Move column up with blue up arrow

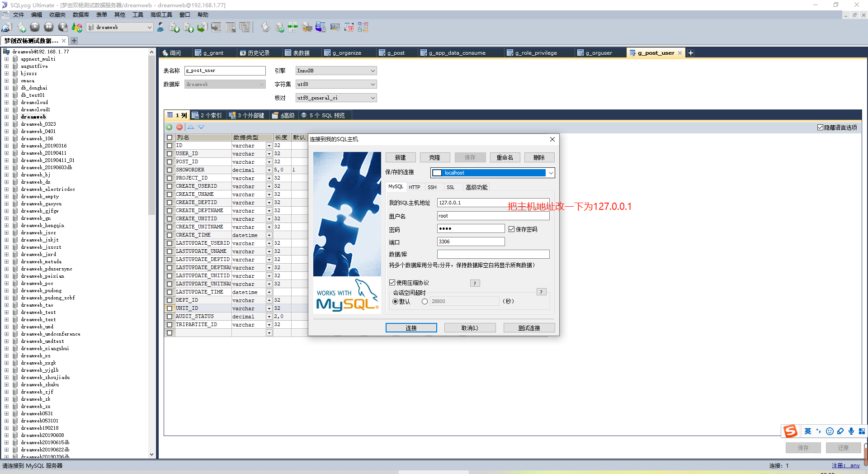[191, 128]
